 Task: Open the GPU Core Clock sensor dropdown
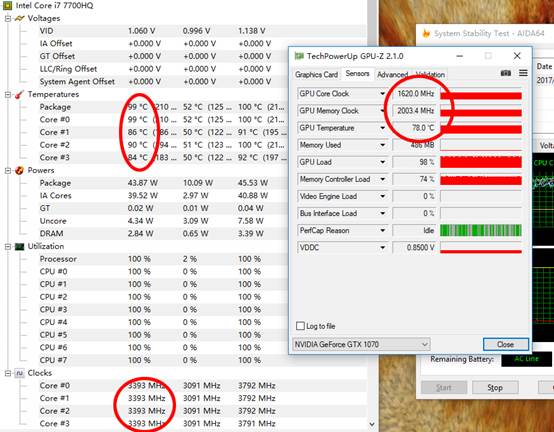point(382,94)
